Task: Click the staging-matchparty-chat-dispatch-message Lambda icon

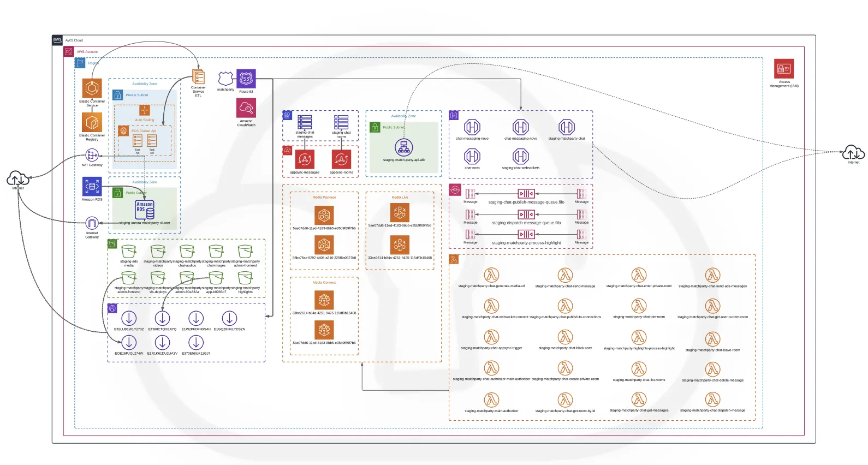Action: pyautogui.click(x=712, y=400)
